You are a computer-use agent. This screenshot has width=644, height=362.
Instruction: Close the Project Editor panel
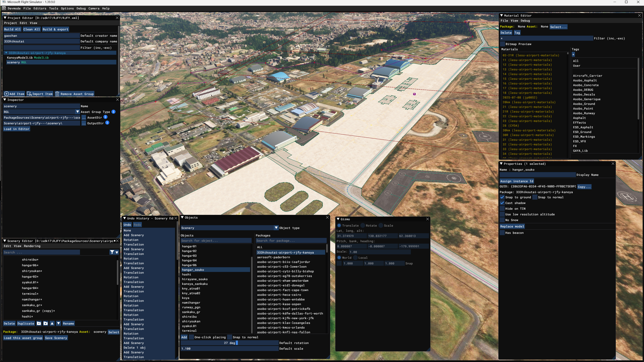pyautogui.click(x=117, y=18)
